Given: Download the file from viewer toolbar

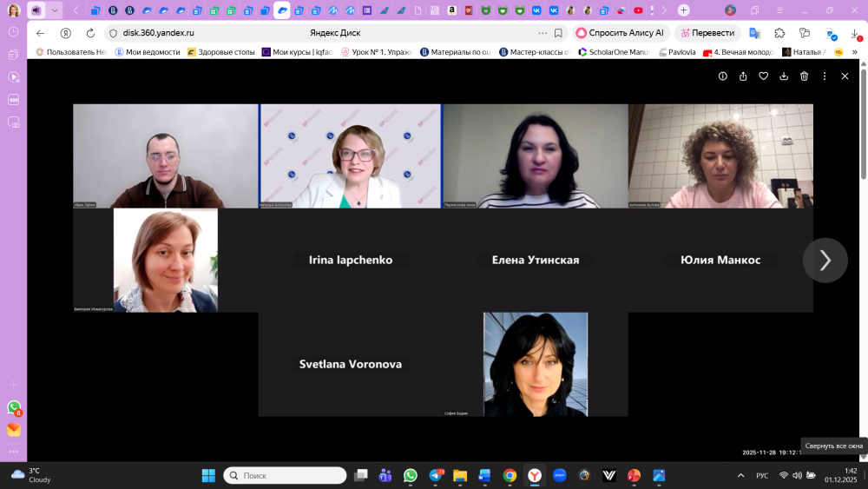Looking at the screenshot, I should pyautogui.click(x=784, y=76).
